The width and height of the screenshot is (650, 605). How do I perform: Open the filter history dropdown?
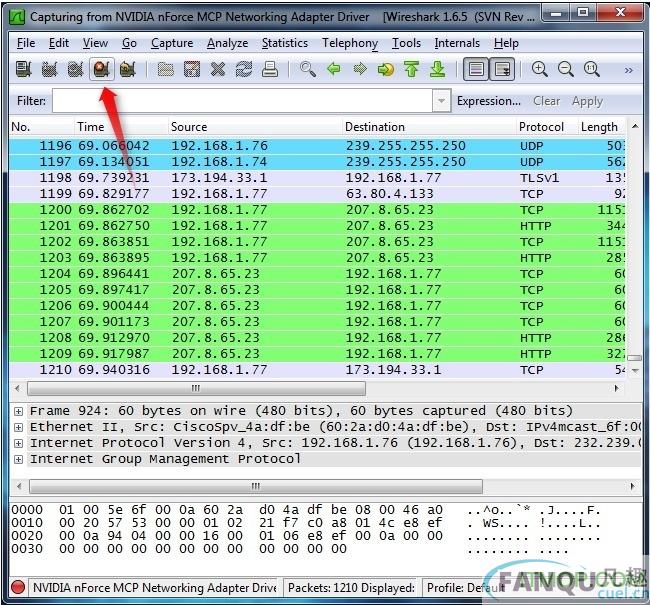(x=441, y=101)
